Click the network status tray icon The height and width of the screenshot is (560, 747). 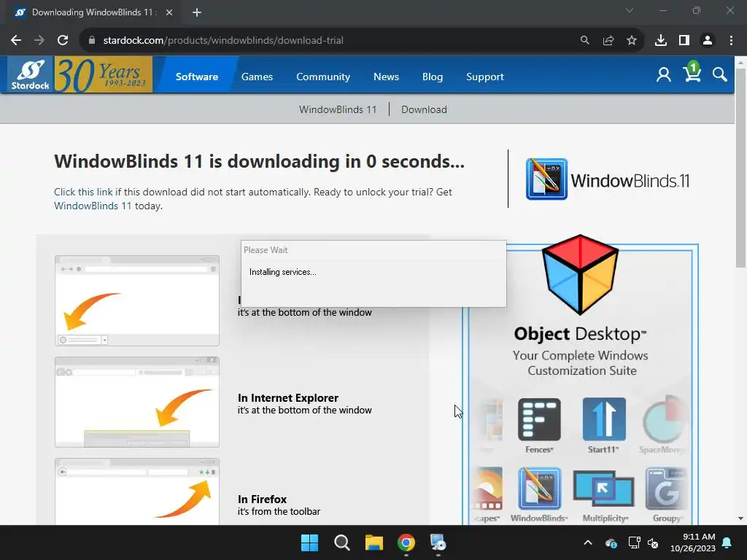(x=634, y=542)
